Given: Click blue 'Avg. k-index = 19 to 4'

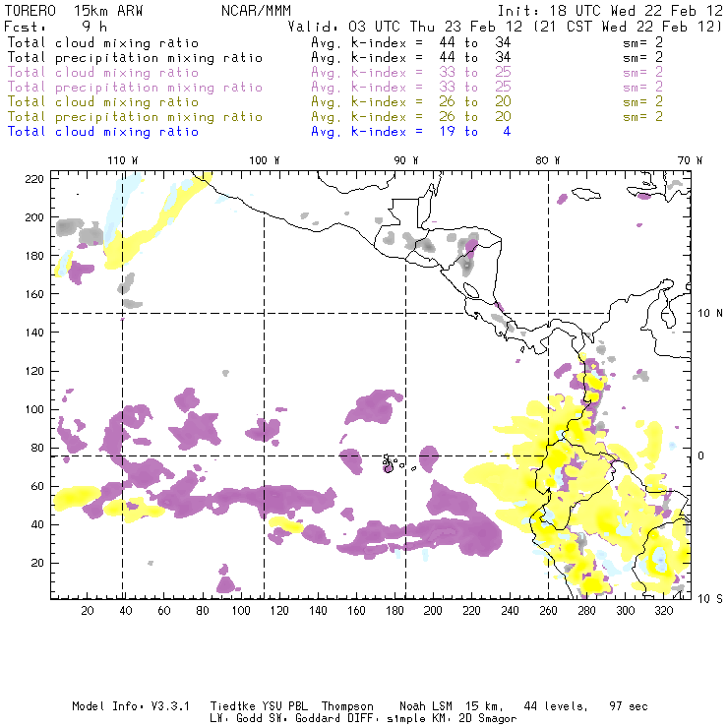Looking at the screenshot, I should (411, 132).
